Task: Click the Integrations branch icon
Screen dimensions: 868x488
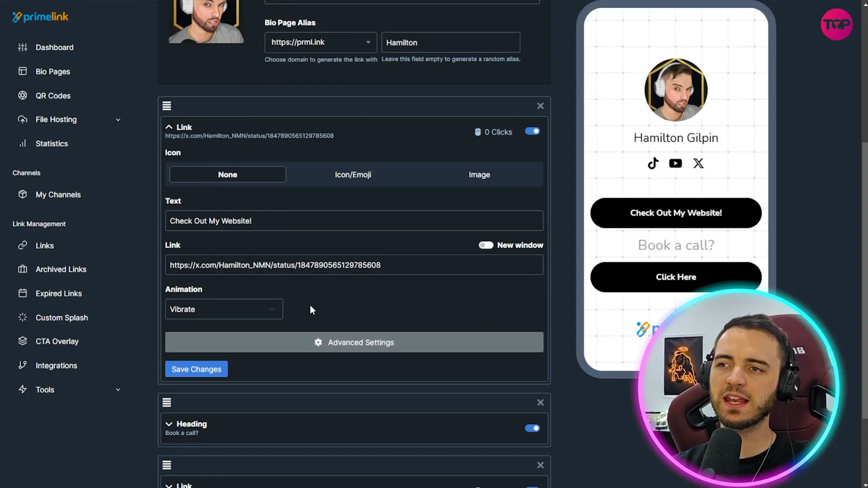Action: click(23, 365)
